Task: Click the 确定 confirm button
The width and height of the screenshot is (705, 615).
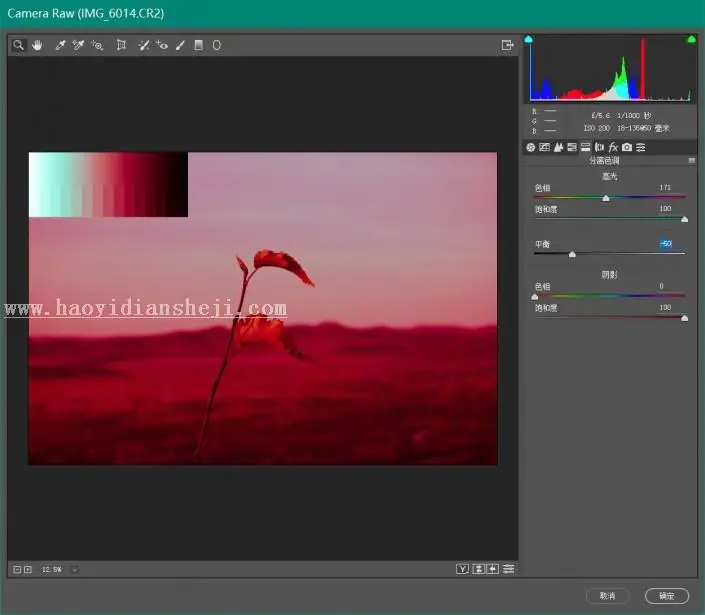Action: point(667,596)
